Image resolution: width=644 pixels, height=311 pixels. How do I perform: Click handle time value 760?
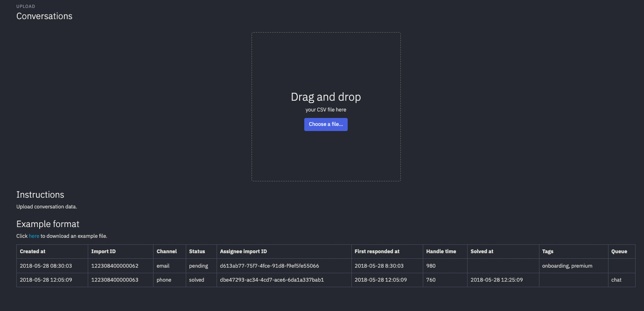(x=445, y=280)
